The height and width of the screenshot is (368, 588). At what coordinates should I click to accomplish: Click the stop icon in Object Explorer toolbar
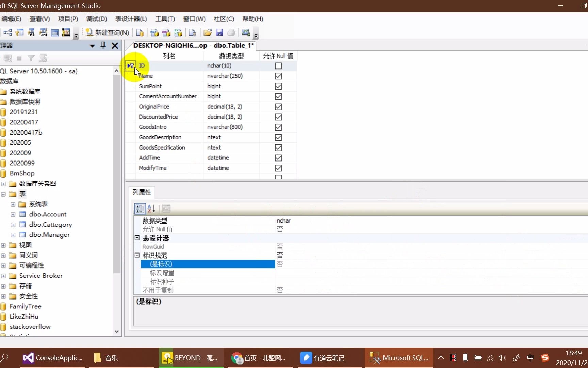(x=19, y=58)
